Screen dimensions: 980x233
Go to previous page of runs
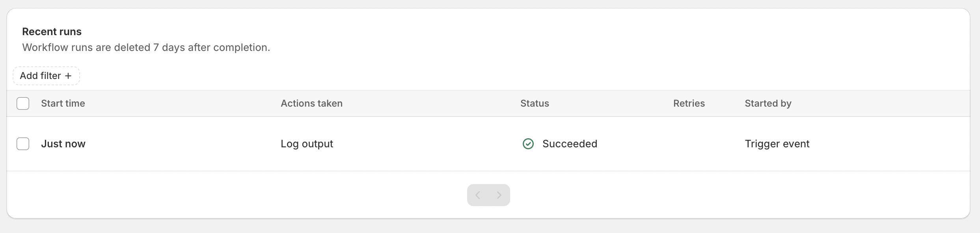[478, 195]
